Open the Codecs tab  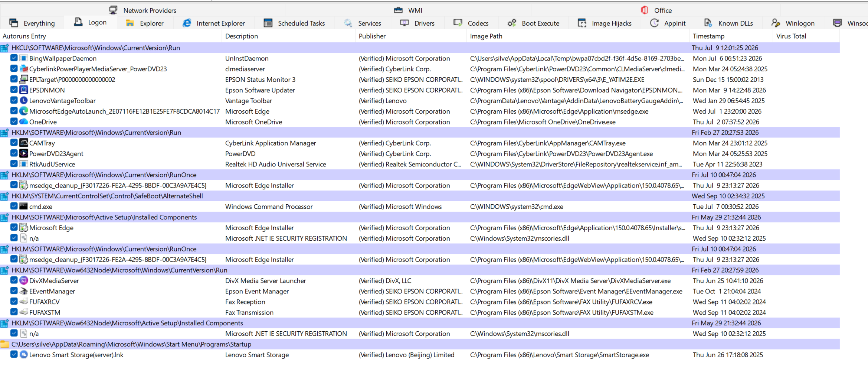[x=471, y=23]
